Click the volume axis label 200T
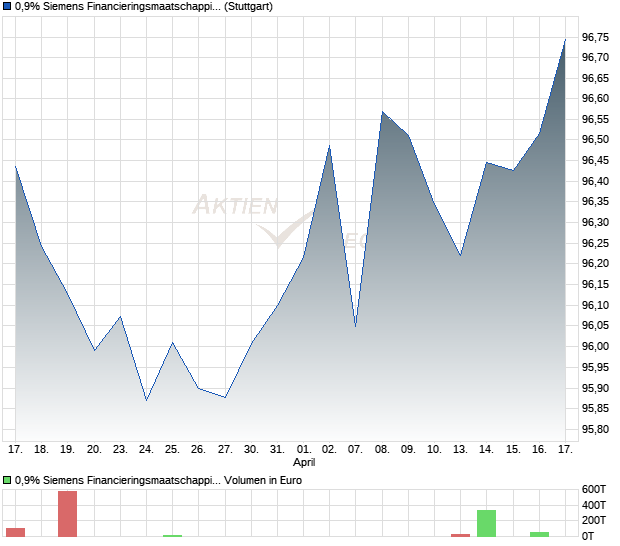The height and width of the screenshot is (546, 620). (594, 521)
